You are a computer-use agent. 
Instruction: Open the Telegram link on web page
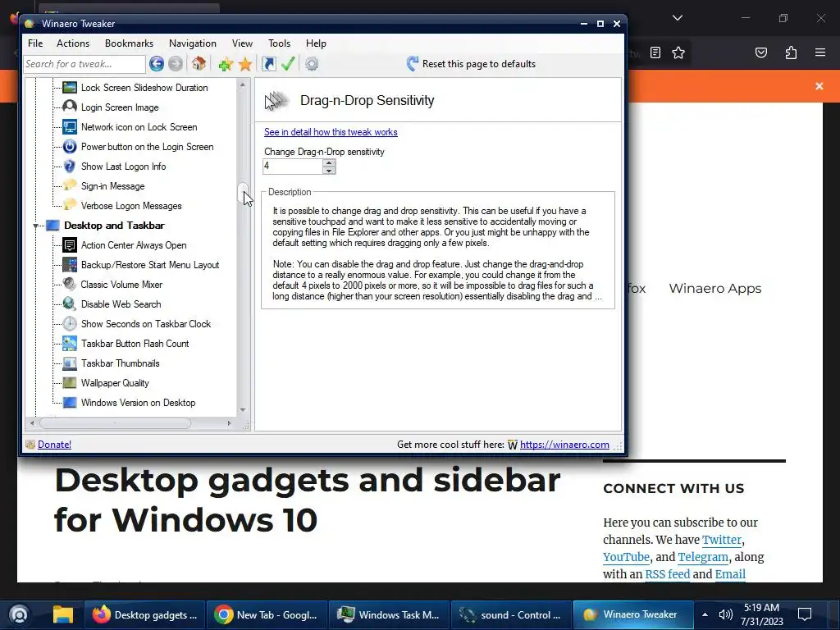tap(703, 557)
